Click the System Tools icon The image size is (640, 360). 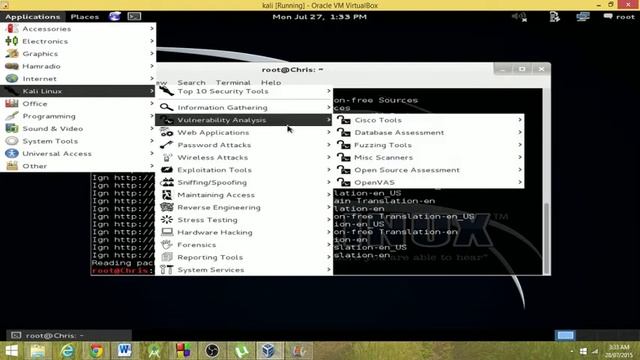[12, 141]
